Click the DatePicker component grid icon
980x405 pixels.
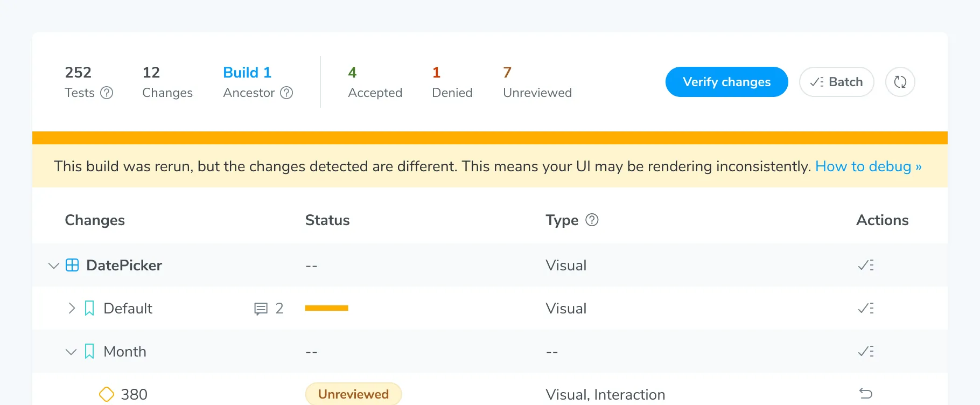click(72, 265)
